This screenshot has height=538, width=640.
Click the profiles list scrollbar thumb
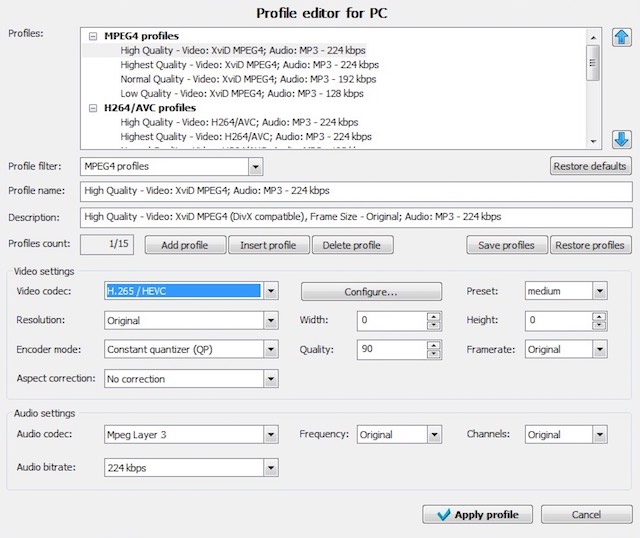tap(593, 63)
